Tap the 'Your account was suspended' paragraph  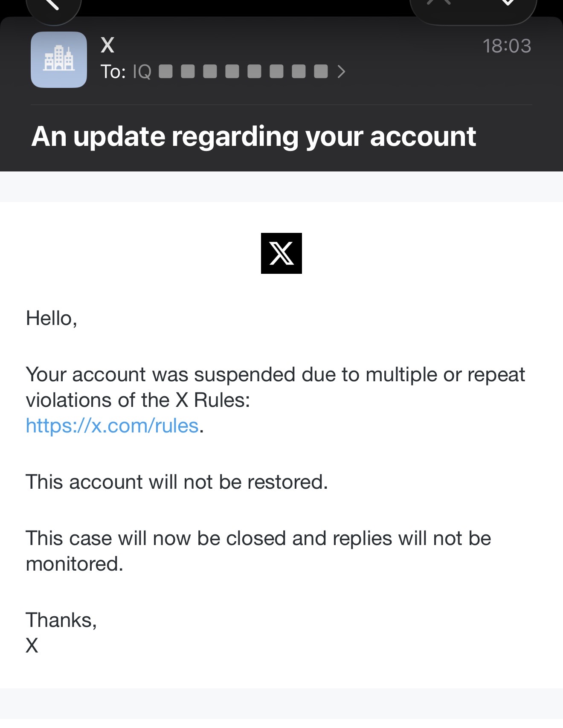pos(275,400)
